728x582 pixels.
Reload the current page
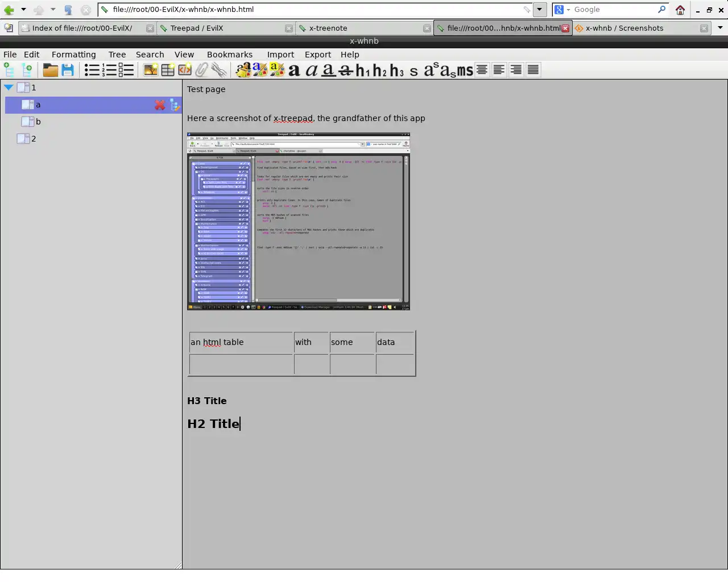click(68, 10)
